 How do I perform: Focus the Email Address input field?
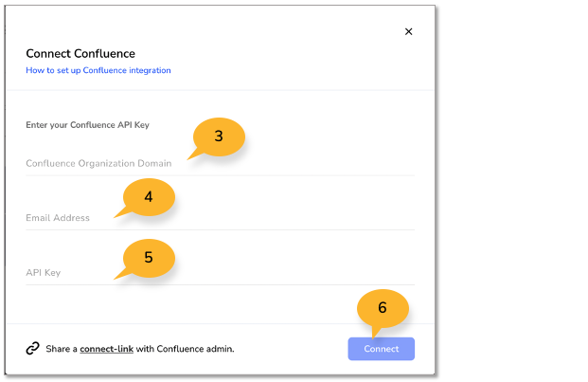tap(220, 218)
